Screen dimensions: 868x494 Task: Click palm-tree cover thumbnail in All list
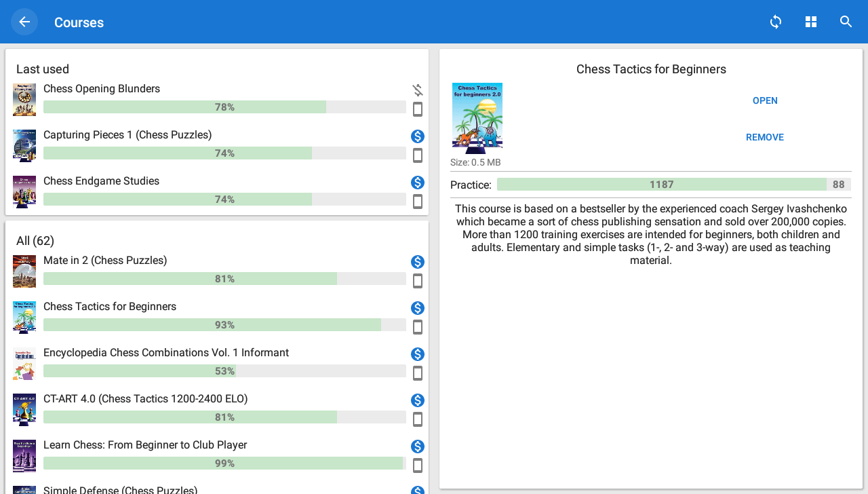24,318
